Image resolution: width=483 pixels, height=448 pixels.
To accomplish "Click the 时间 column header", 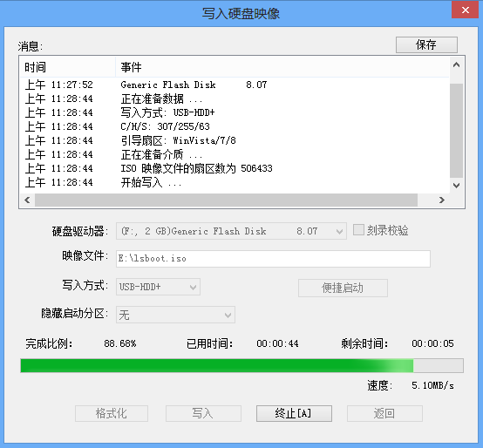I will [x=68, y=67].
